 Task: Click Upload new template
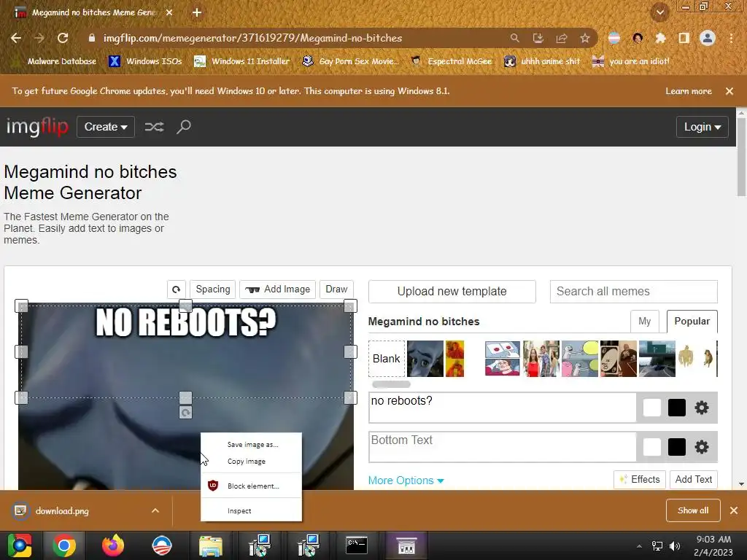point(452,292)
